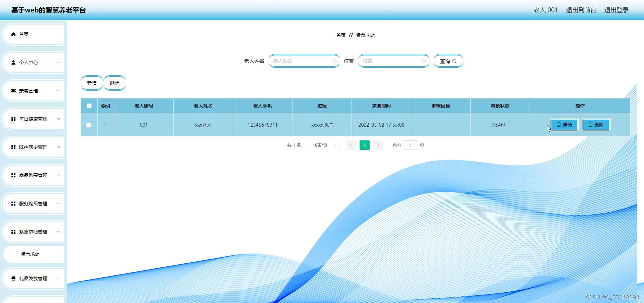Click the icon beside 亲属管理
This screenshot has width=644, height=303.
(13, 91)
